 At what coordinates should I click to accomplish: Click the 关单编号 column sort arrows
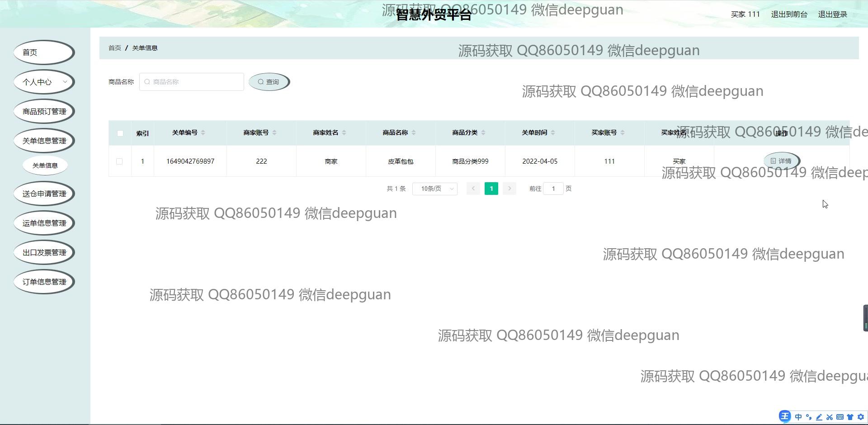click(x=203, y=132)
